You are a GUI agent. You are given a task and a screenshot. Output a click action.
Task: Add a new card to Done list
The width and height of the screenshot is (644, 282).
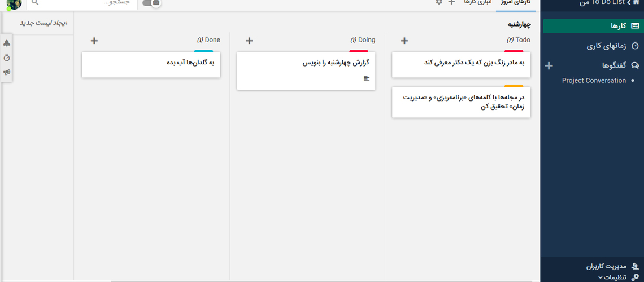click(x=94, y=41)
